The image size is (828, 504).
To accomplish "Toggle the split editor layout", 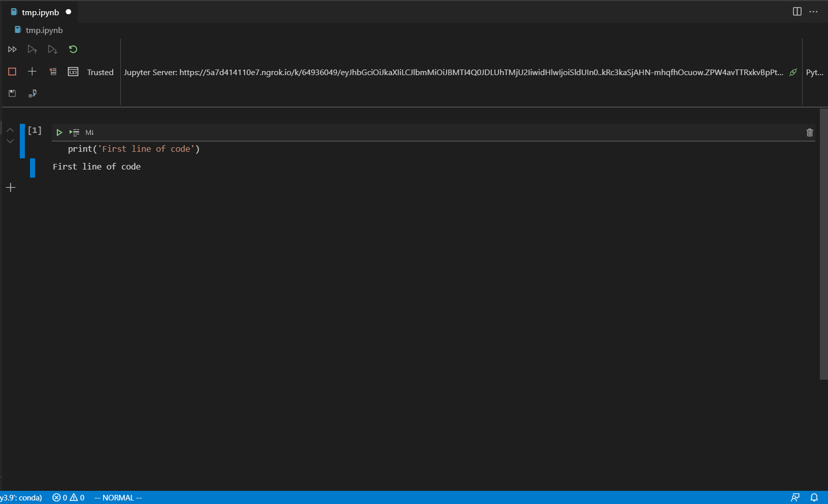I will (796, 12).
